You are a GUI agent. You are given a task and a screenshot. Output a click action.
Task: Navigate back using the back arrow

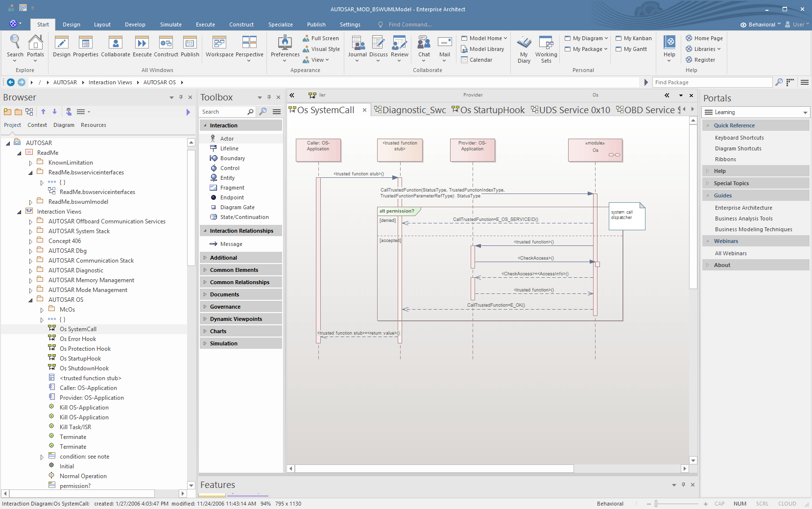11,82
